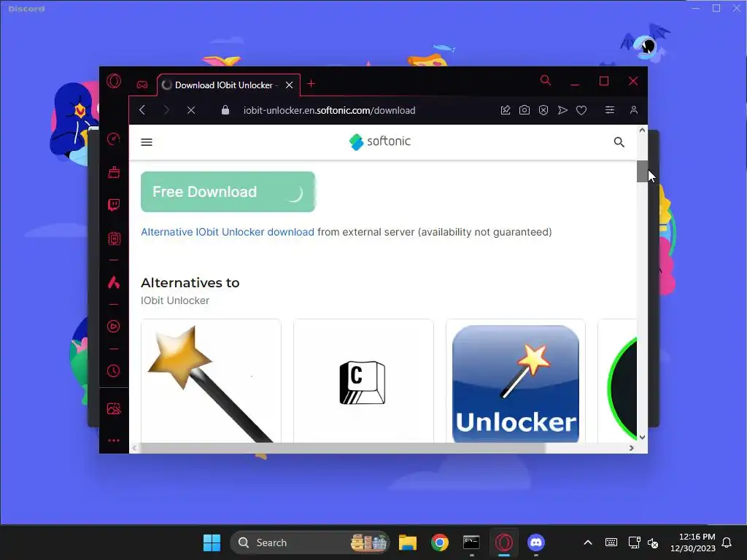The height and width of the screenshot is (560, 747).
Task: Open the Alternative IObit Unlocker download link
Action: pos(228,232)
